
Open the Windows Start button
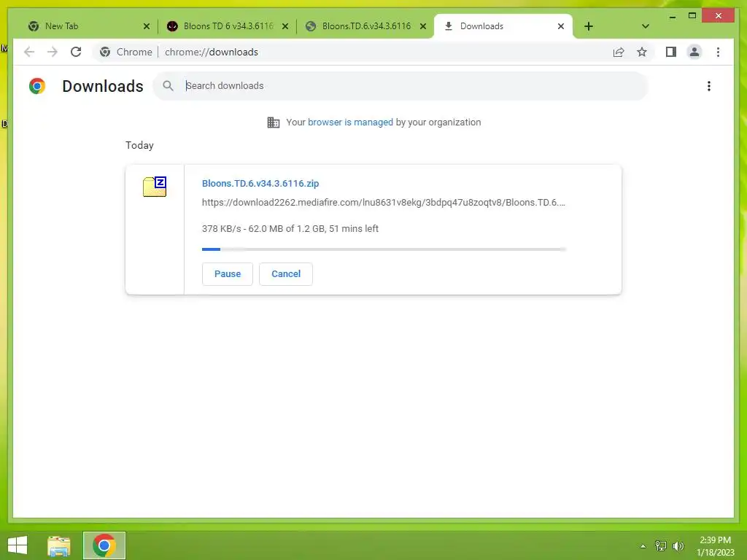(18, 545)
